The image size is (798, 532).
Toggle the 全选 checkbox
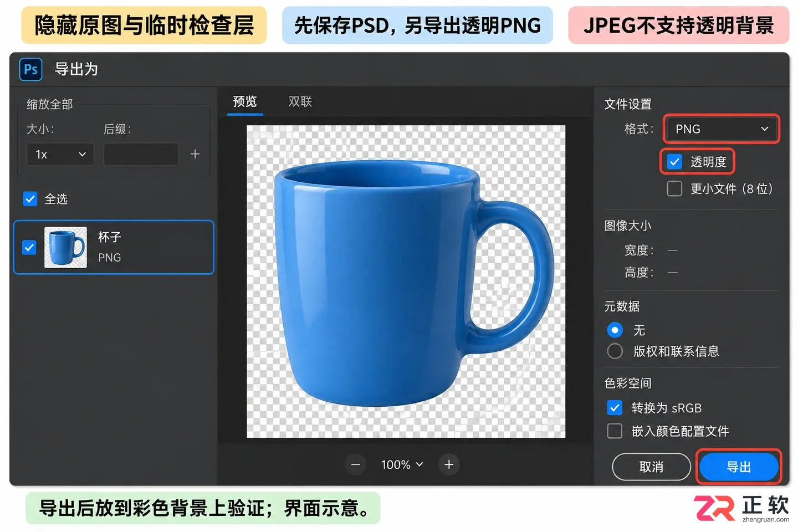tap(30, 199)
